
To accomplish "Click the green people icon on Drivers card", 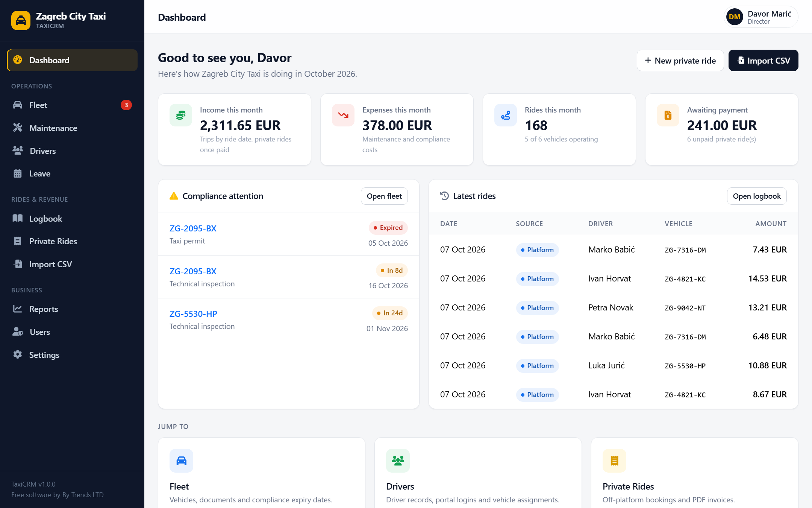I will click(398, 461).
